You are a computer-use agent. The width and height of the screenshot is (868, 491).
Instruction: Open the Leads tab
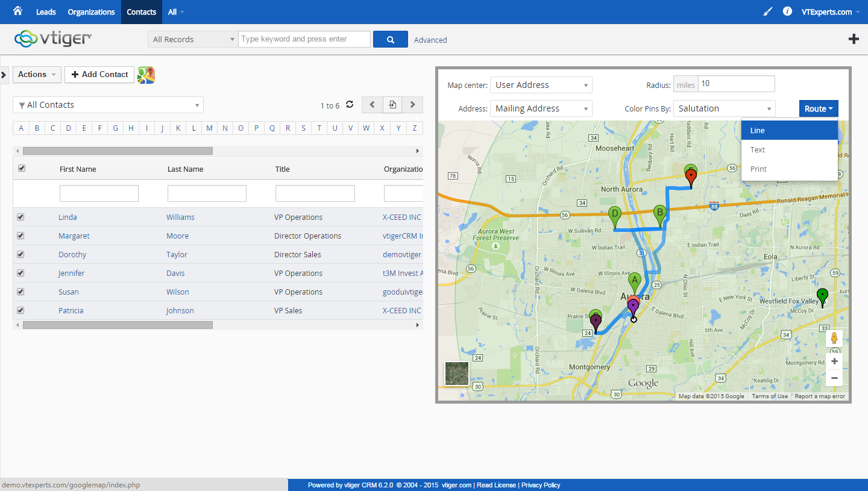pos(46,12)
